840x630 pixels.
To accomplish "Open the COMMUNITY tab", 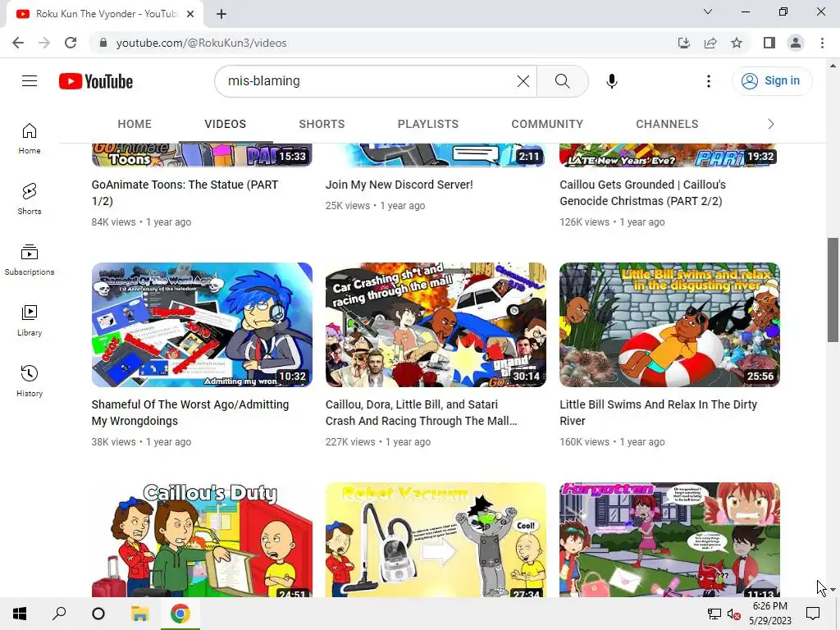I will [x=547, y=124].
